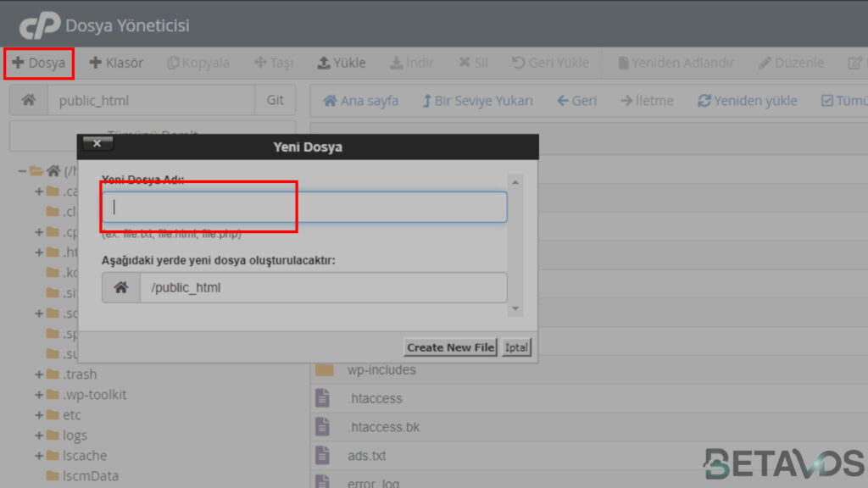The width and height of the screenshot is (868, 488).
Task: Click the Create New File button
Action: [x=450, y=347]
